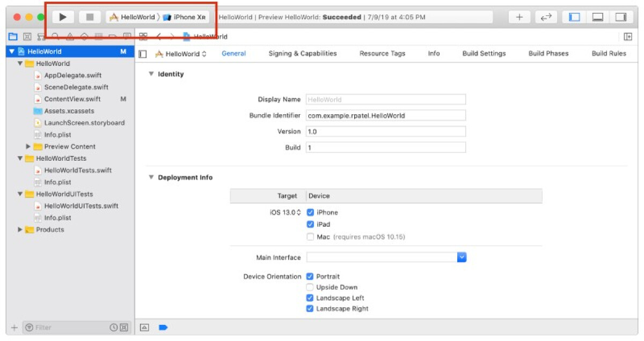Run the HelloWorld app with Play button
The height and width of the screenshot is (341, 644).
(63, 17)
